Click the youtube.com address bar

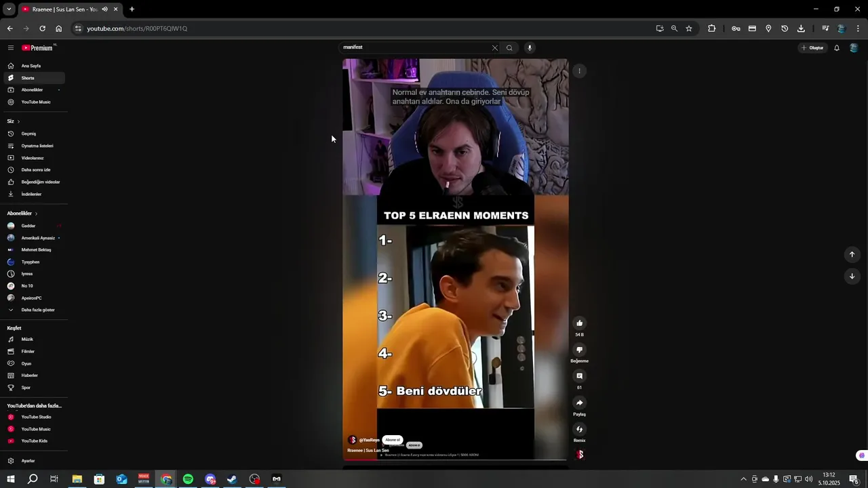click(x=366, y=28)
